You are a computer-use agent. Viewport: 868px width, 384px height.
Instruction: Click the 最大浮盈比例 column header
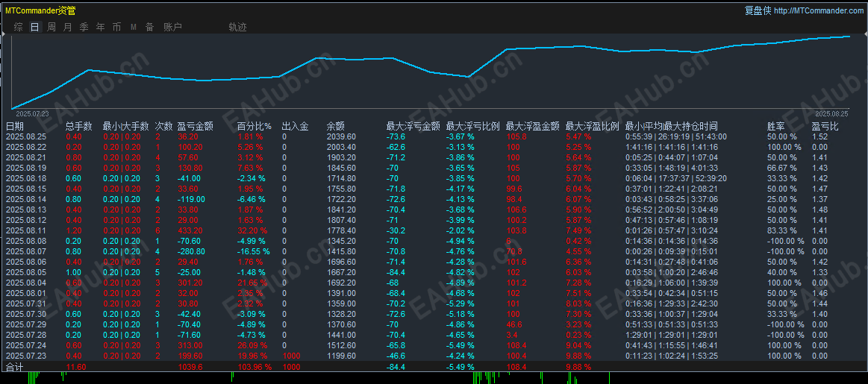coord(593,126)
